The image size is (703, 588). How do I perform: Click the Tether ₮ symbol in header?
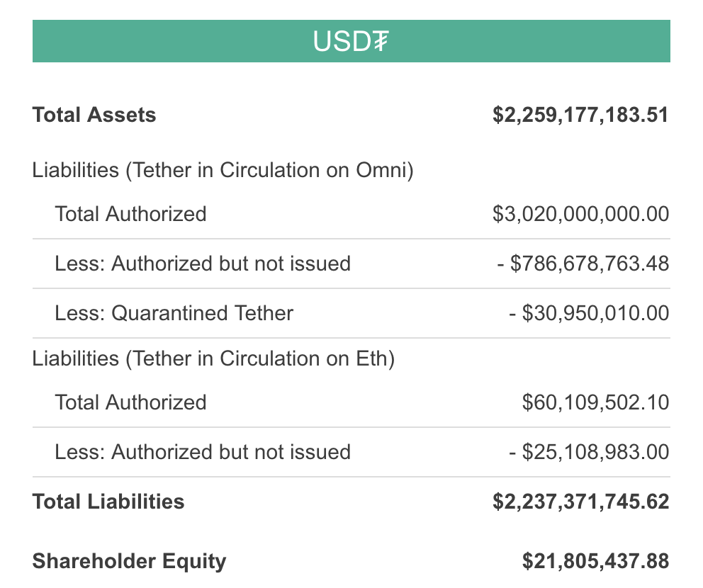pos(381,41)
